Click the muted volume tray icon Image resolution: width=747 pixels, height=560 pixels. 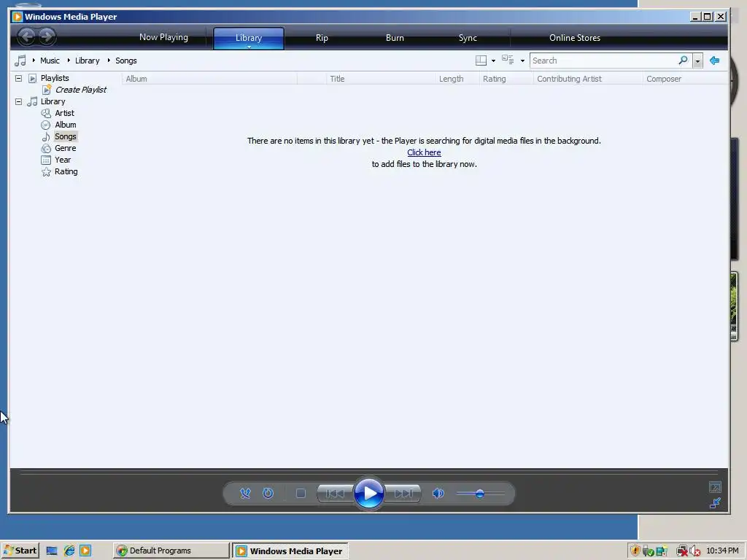pyautogui.click(x=695, y=551)
